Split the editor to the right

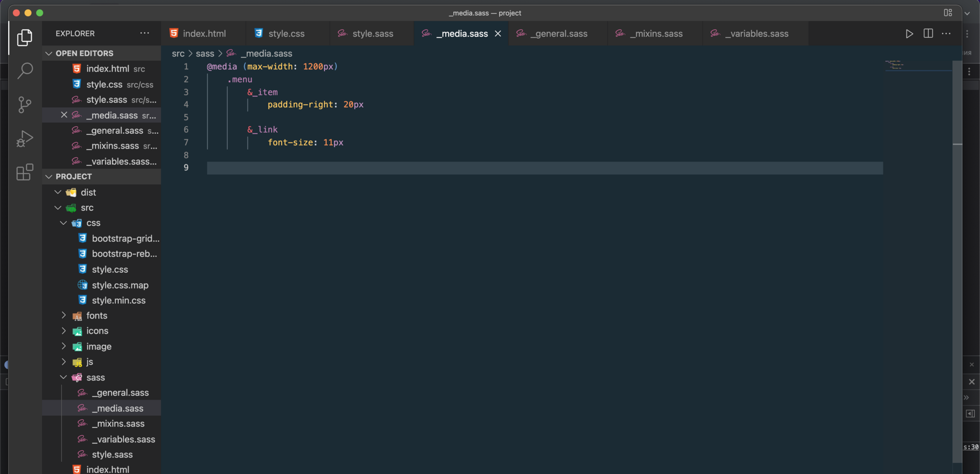[928, 34]
